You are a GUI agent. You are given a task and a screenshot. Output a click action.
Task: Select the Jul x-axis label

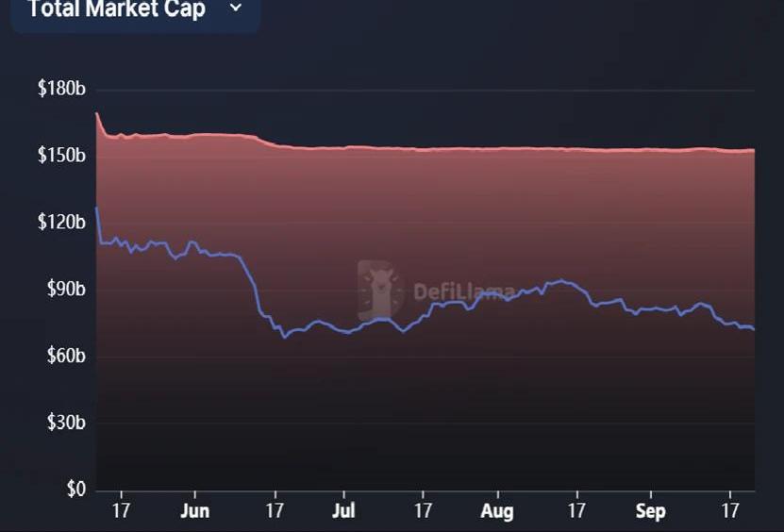(344, 511)
